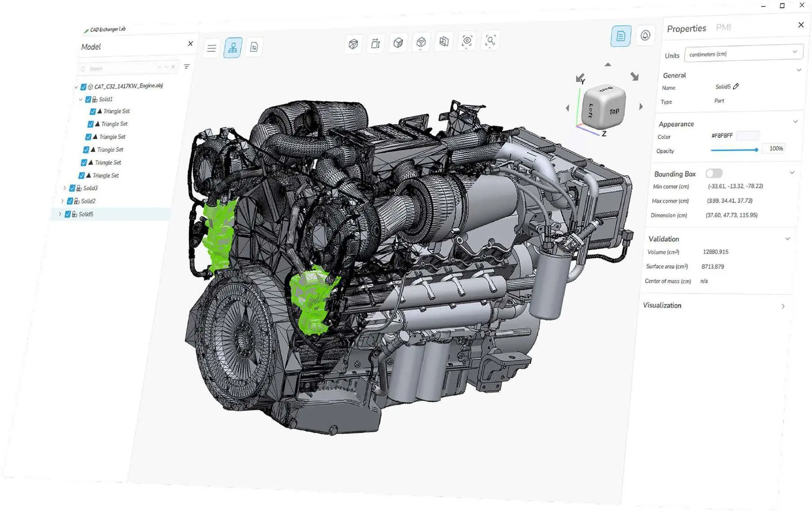Switch to the PMI tab
Screen dimensions: 812x511
tap(723, 27)
